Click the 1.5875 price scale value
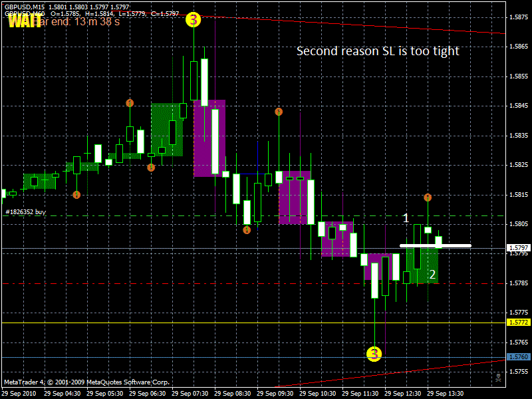532x399 pixels. 519,17
